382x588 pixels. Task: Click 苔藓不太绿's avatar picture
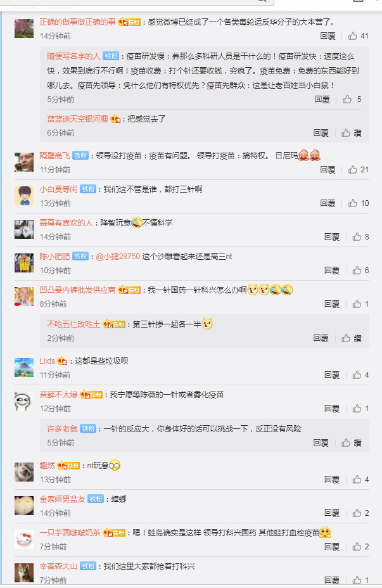(24, 401)
